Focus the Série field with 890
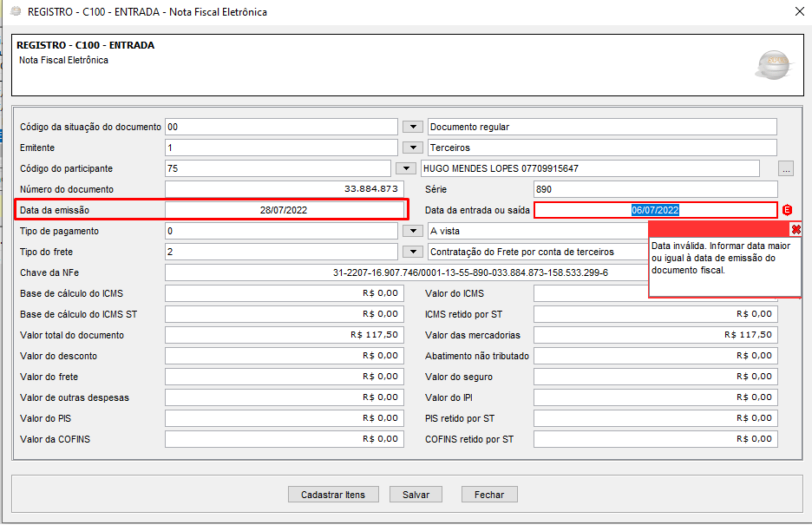Screen dimensions: 812x525 point(656,189)
